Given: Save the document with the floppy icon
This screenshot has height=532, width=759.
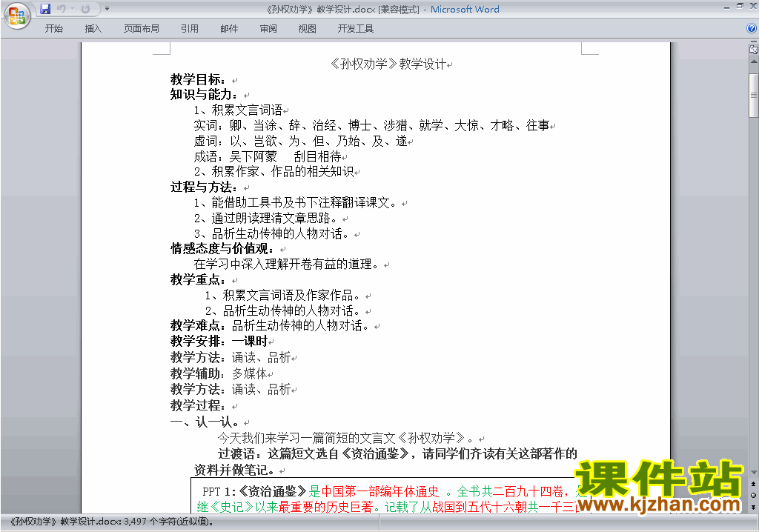Looking at the screenshot, I should pos(45,9).
